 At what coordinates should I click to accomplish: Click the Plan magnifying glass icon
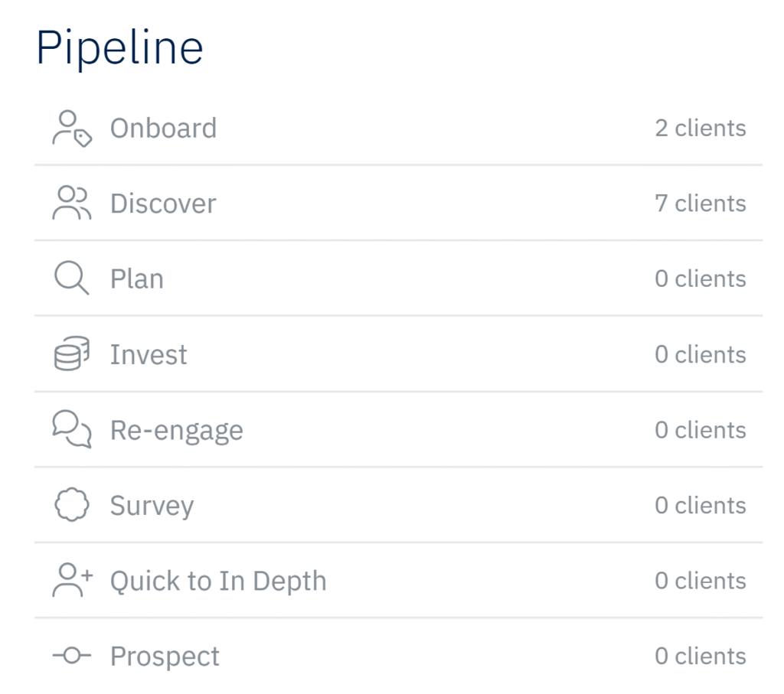(71, 279)
